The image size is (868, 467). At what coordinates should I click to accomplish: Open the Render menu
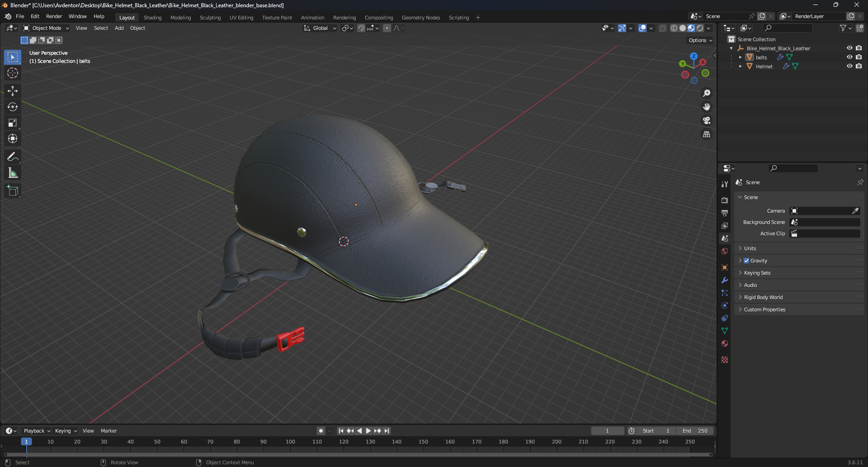point(54,16)
